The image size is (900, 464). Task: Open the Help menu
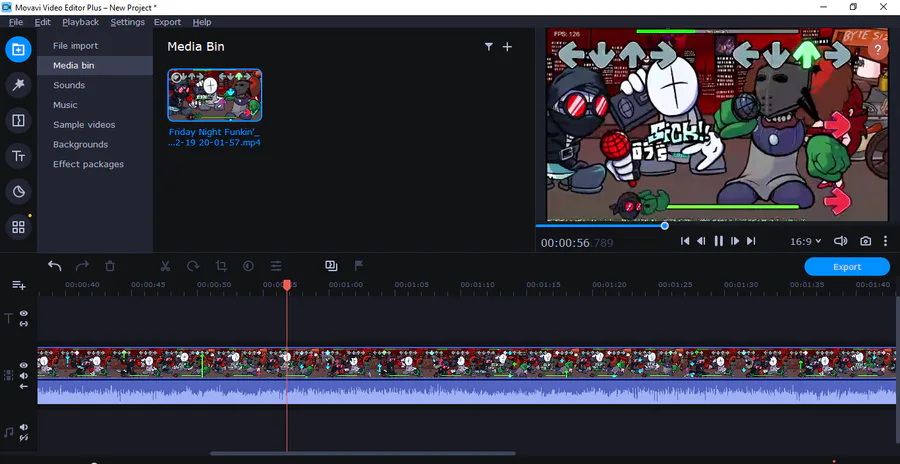pos(201,22)
